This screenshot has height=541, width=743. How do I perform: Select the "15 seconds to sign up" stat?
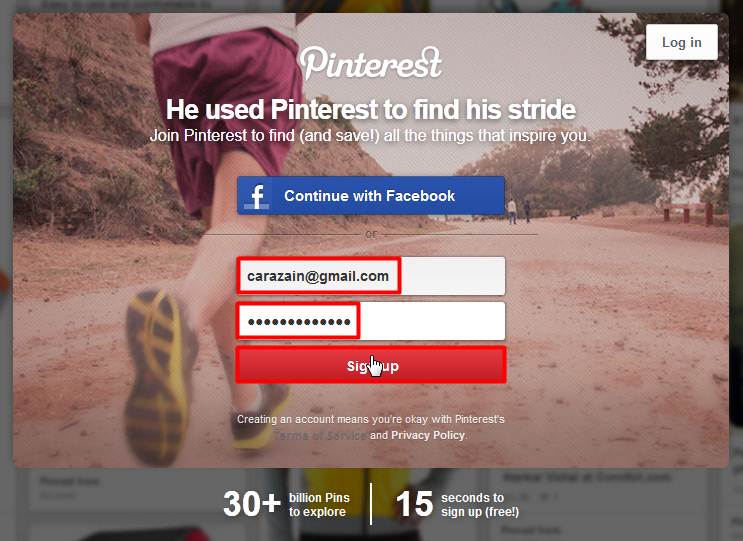[x=457, y=504]
